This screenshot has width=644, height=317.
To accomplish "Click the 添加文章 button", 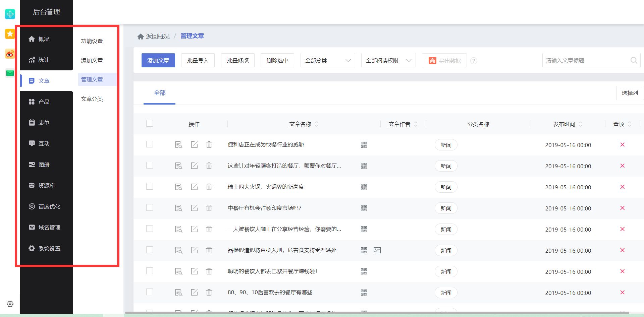I will pos(158,60).
